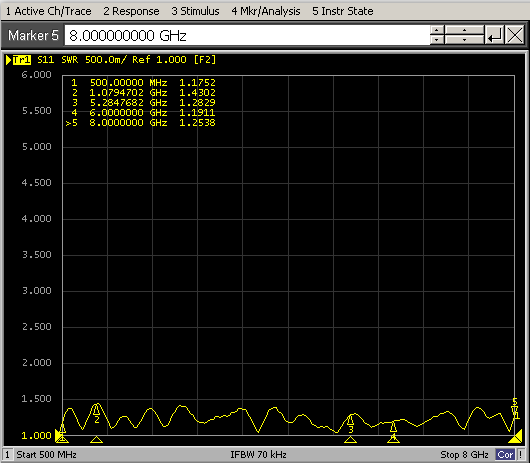This screenshot has width=530, height=463.
Task: Click the Marker 5 label
Action: point(33,35)
